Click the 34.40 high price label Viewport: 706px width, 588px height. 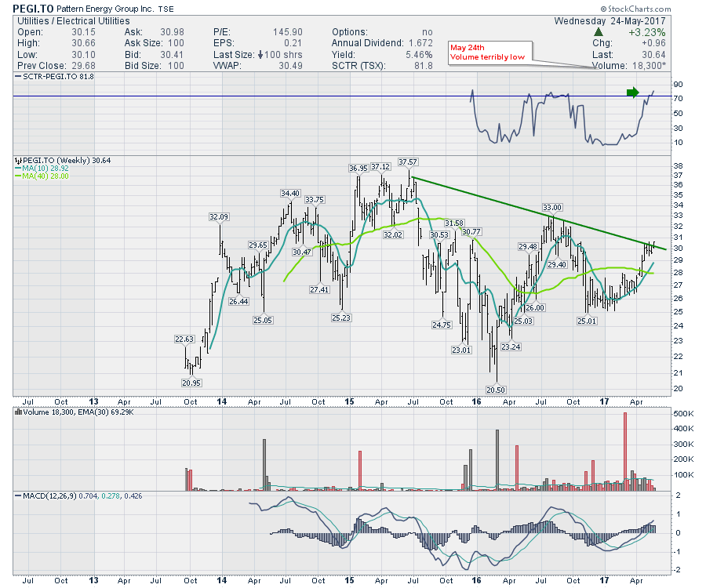[290, 194]
